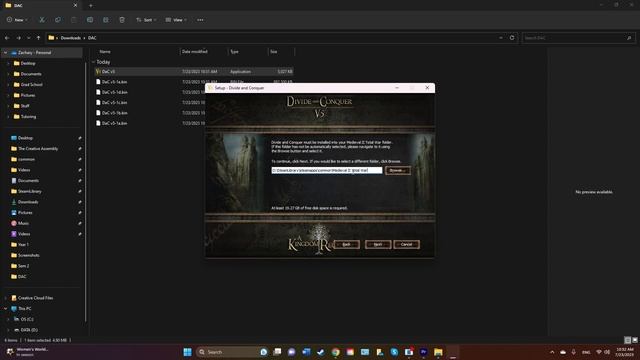Expand the Tutoring folder node
The height and width of the screenshot is (360, 640).
(8, 116)
